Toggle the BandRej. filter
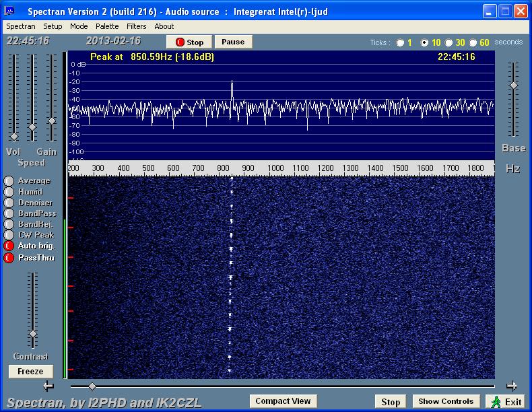Image resolution: width=532 pixels, height=412 pixels. [x=9, y=224]
